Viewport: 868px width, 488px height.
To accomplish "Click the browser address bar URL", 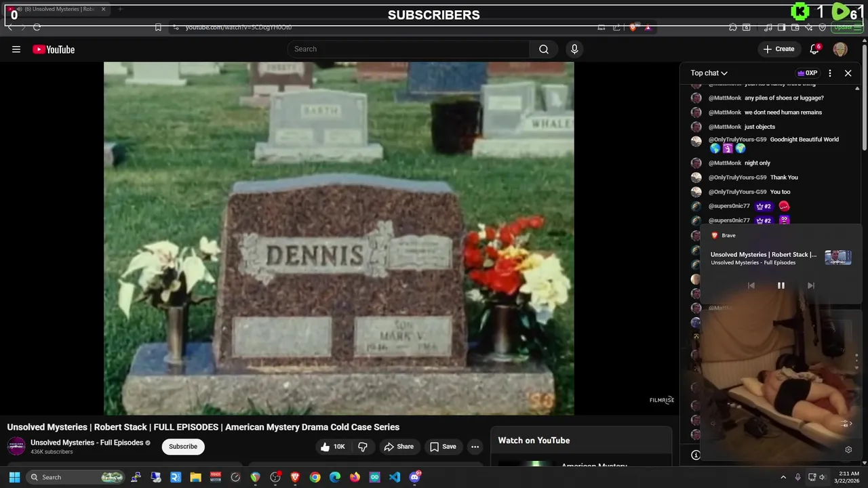I will click(239, 27).
